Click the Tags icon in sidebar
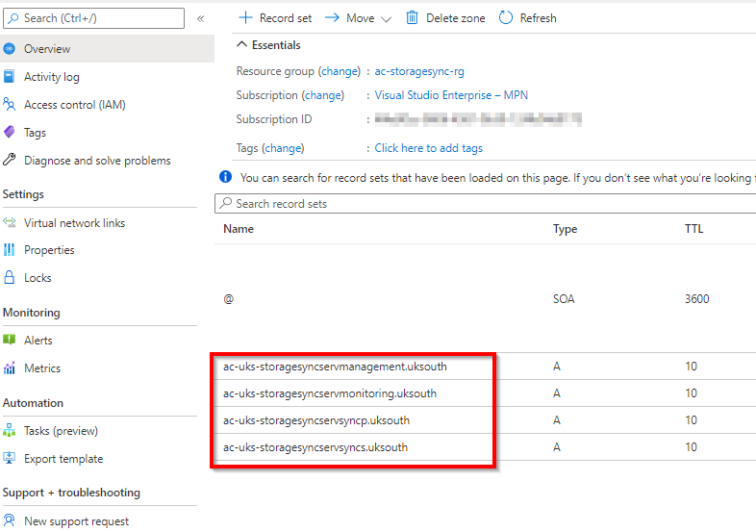The image size is (756, 532). [x=10, y=133]
